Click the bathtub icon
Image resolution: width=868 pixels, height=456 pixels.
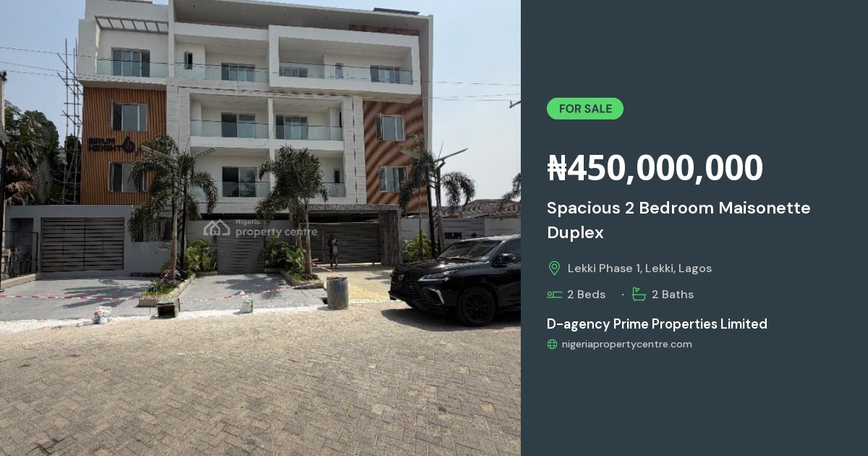(639, 295)
